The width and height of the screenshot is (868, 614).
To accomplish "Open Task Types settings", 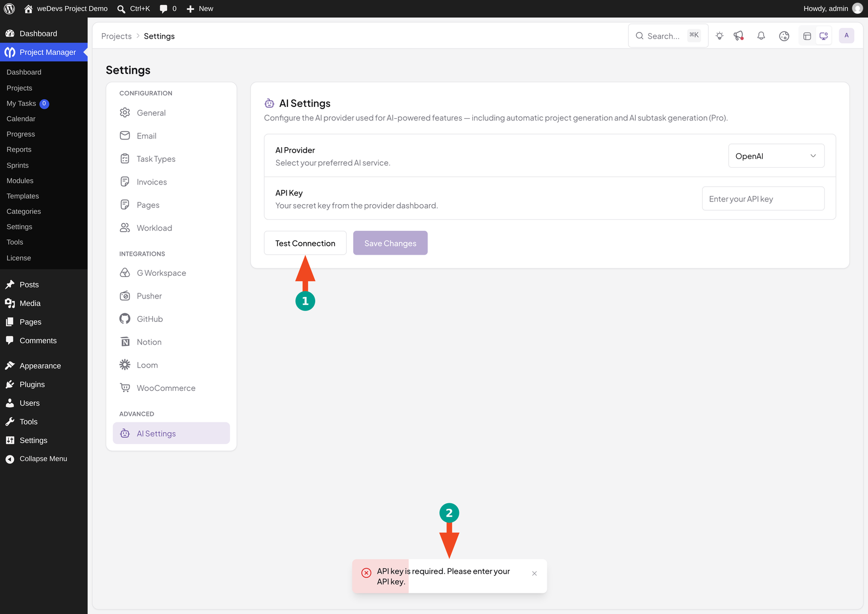I will (171, 159).
